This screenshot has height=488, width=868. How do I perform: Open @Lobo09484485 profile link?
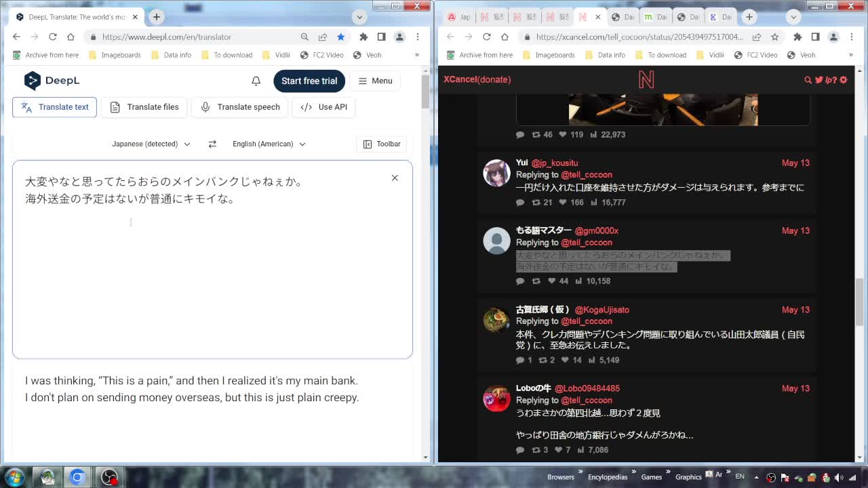click(x=587, y=388)
